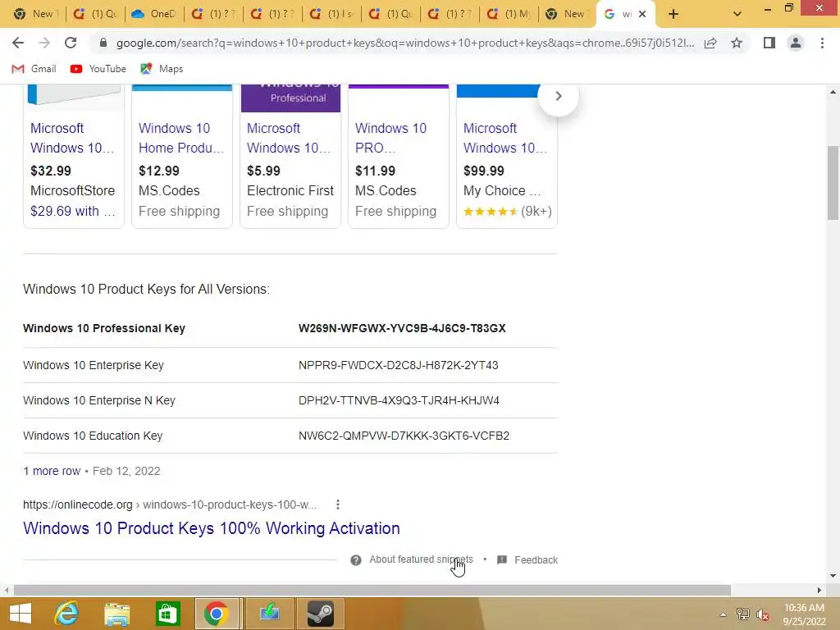Click key DPH2V-TTNVB-4X9Q3-TJR4H-KHJW4

(x=399, y=400)
